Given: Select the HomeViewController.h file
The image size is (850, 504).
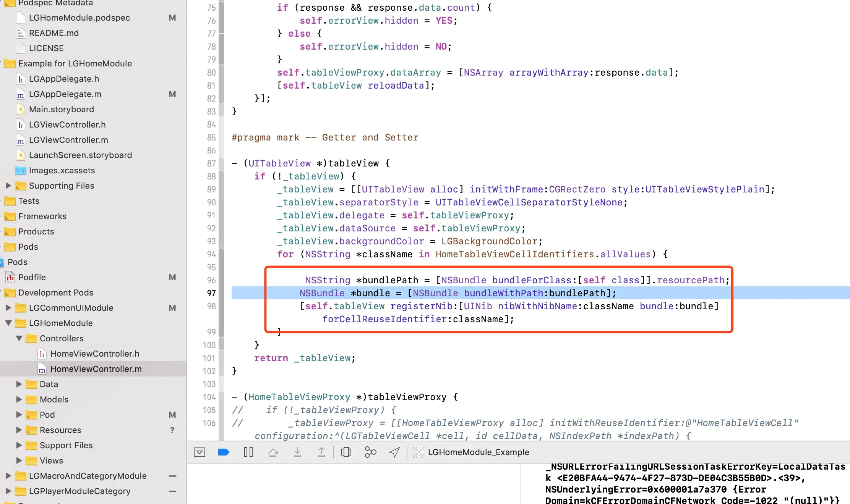Looking at the screenshot, I should click(x=94, y=354).
